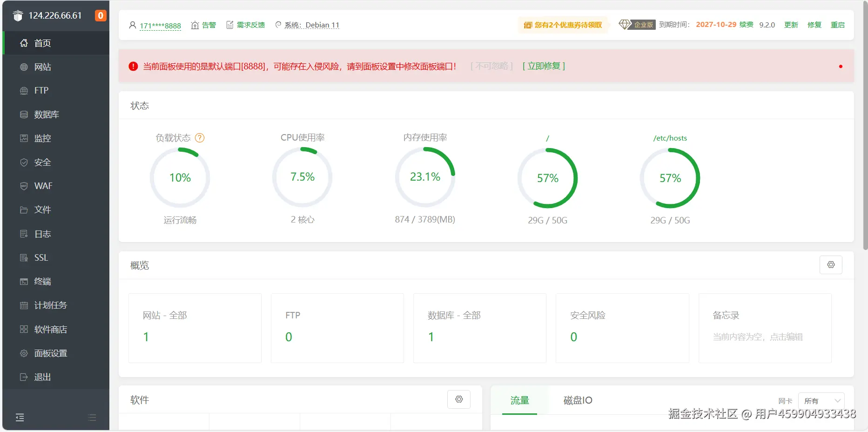Open the 监控 monitoring page

coord(56,138)
